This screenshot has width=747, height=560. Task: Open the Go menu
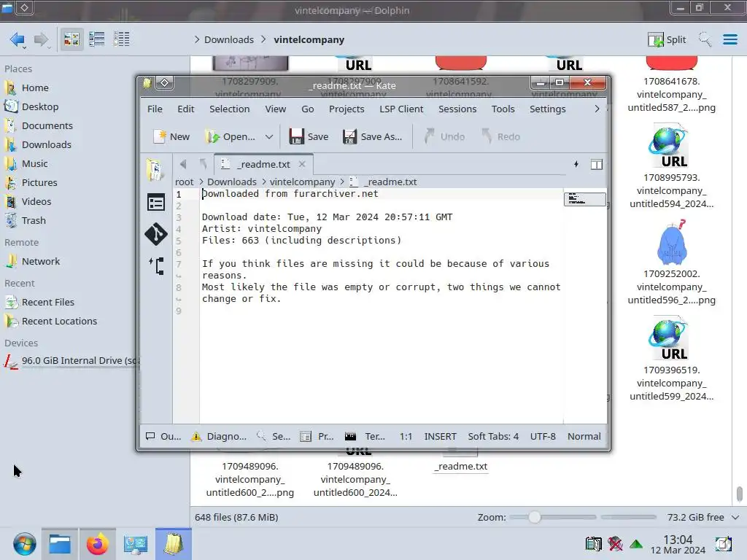click(308, 109)
